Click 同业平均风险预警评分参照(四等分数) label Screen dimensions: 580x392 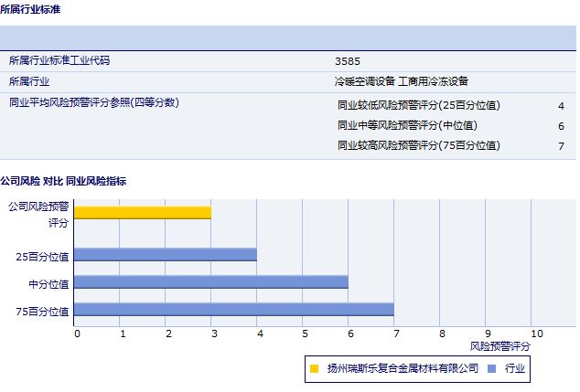click(x=94, y=102)
